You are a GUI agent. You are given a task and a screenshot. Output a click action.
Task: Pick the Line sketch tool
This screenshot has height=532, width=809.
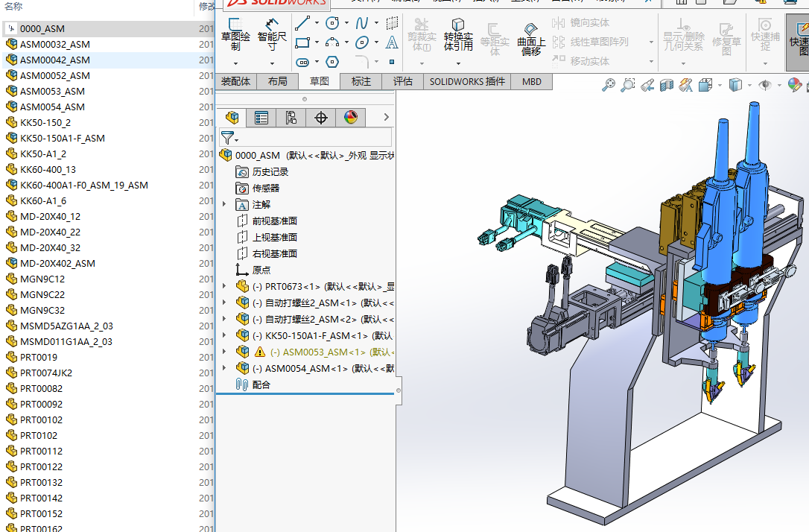[x=302, y=23]
